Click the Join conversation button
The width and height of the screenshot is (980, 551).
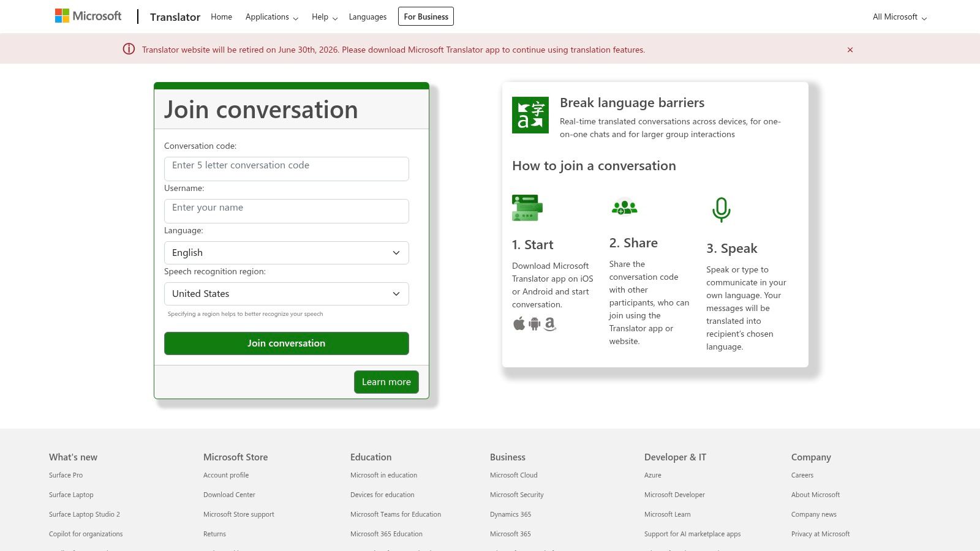click(286, 343)
